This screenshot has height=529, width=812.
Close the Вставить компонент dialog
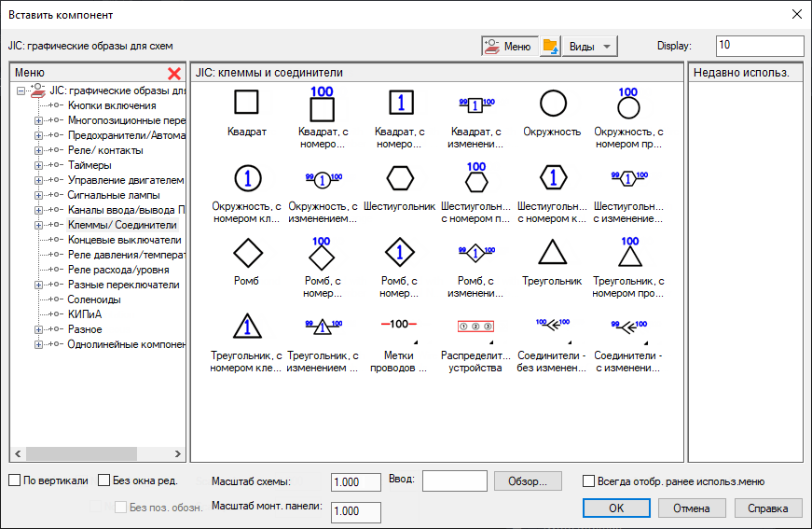coord(796,15)
